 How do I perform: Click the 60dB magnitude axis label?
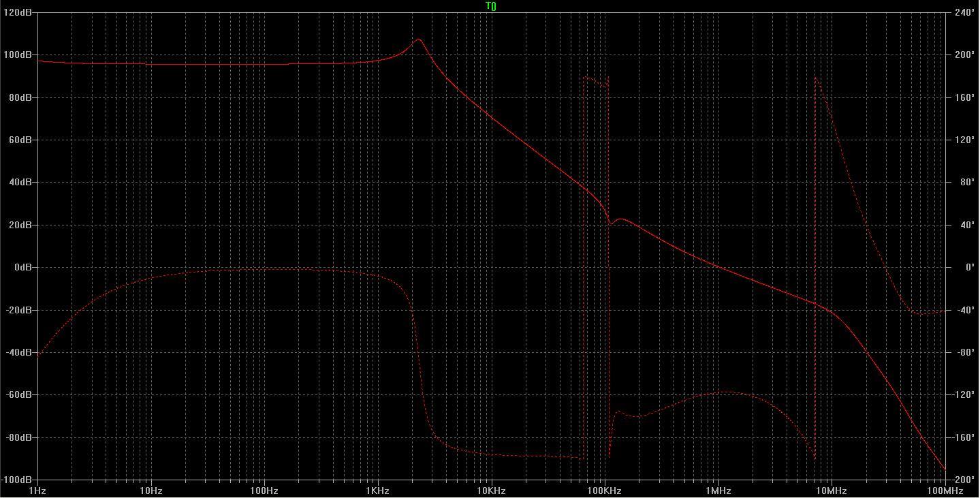tap(20, 140)
